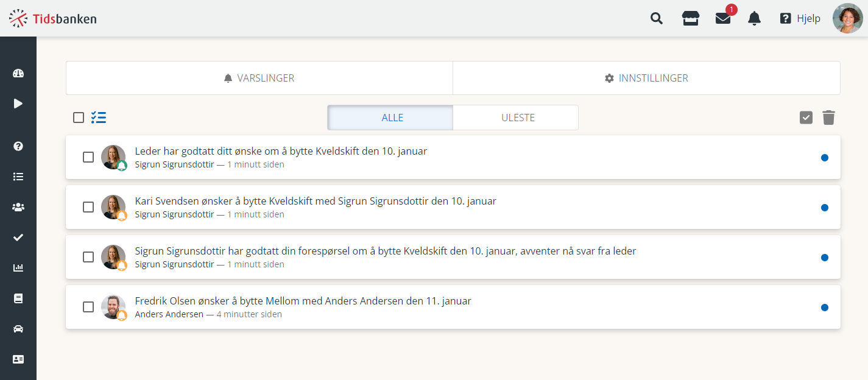Check the 'Sigrun Sigrunsdottir har godtatt' notification checkbox
The width and height of the screenshot is (868, 380).
pyautogui.click(x=88, y=258)
